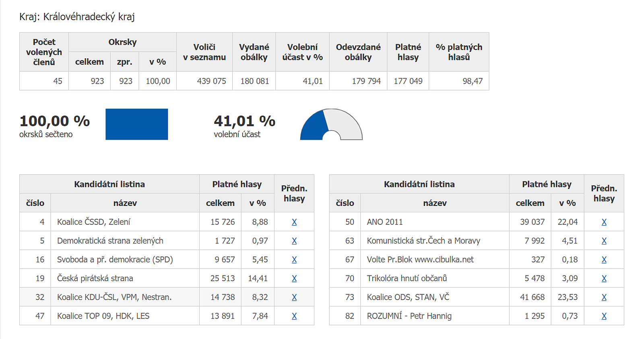The image size is (644, 339).
Task: Click issued envelopes value '180 081'
Action: coord(255,81)
